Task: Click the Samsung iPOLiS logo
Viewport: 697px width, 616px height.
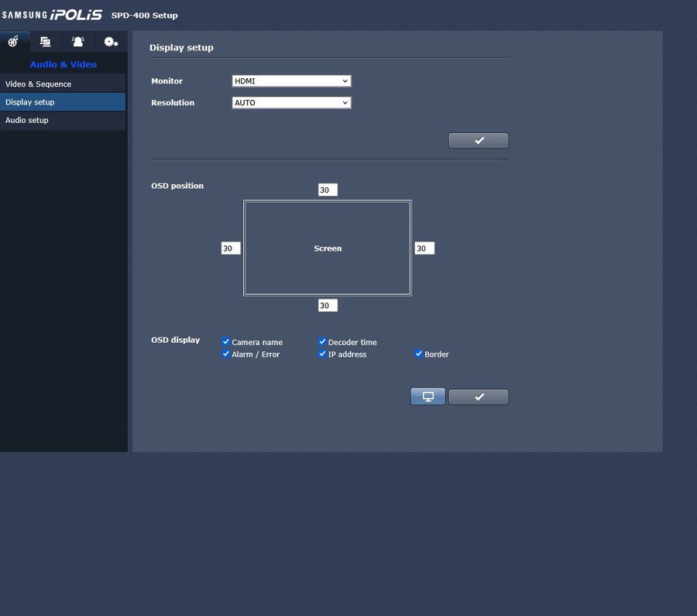Action: point(52,15)
